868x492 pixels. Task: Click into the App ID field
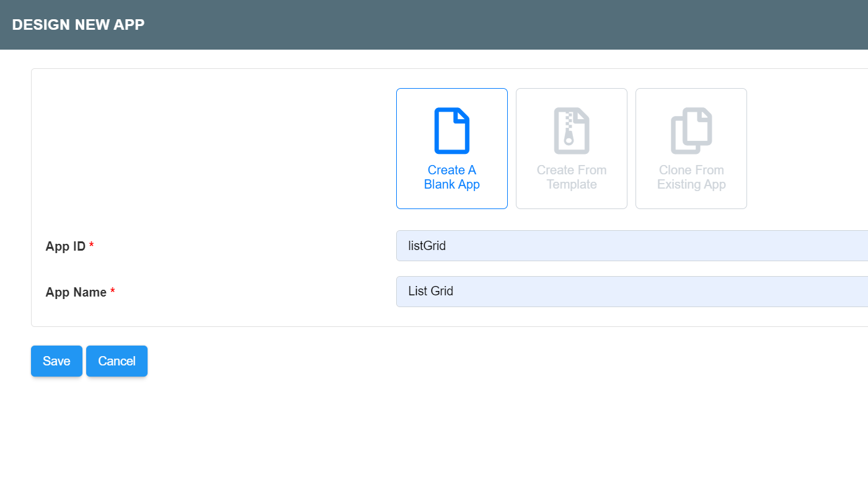pyautogui.click(x=632, y=246)
